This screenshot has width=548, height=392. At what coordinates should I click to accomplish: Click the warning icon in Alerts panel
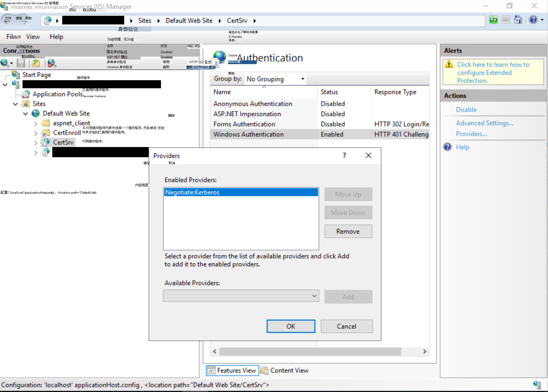pyautogui.click(x=449, y=64)
